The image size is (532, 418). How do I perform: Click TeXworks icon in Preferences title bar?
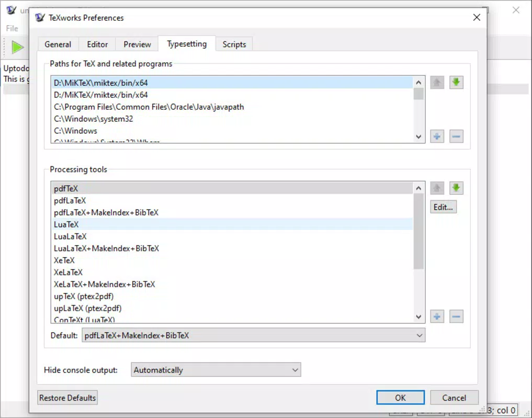pyautogui.click(x=40, y=18)
